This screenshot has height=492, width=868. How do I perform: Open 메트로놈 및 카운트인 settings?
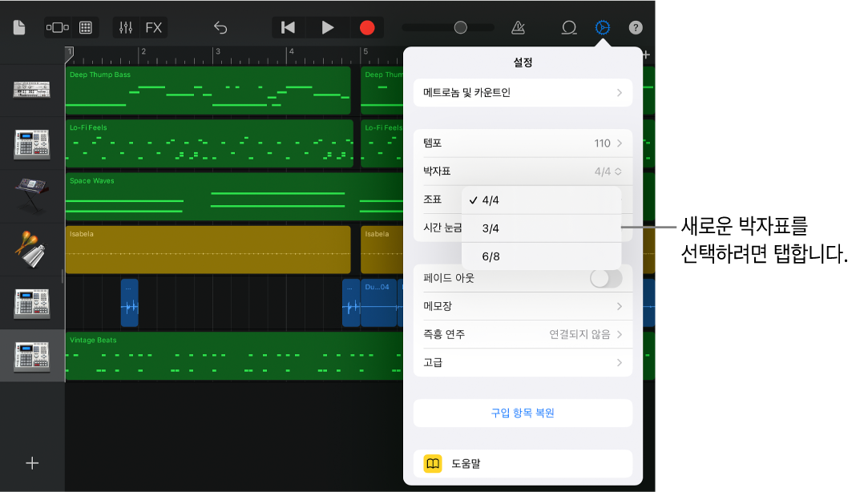coord(523,92)
